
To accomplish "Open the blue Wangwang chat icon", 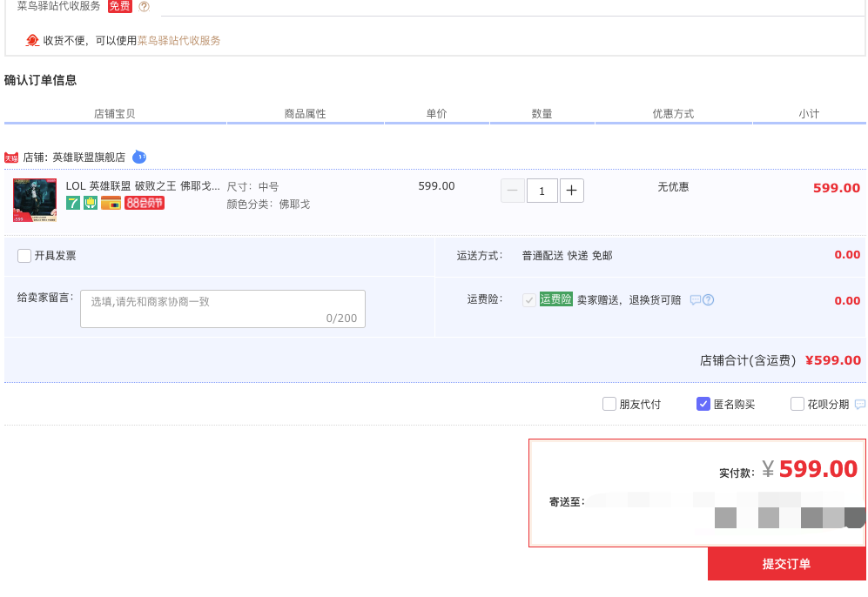I will 139,158.
